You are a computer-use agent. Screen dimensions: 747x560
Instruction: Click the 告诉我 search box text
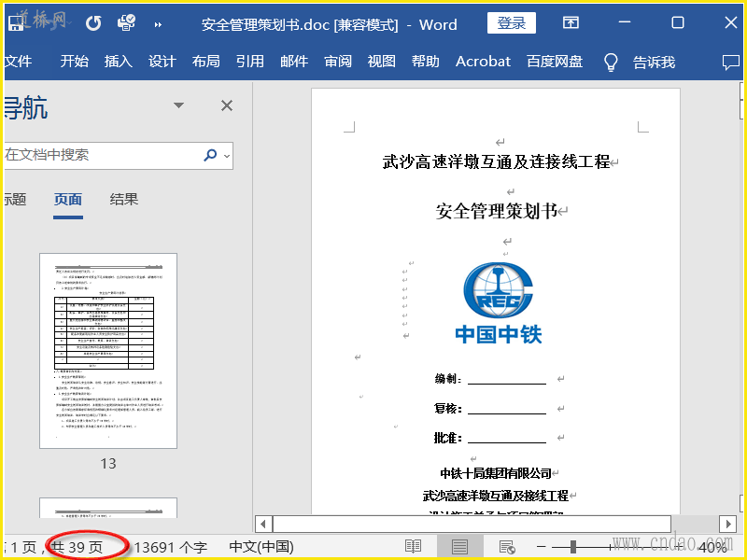(654, 62)
